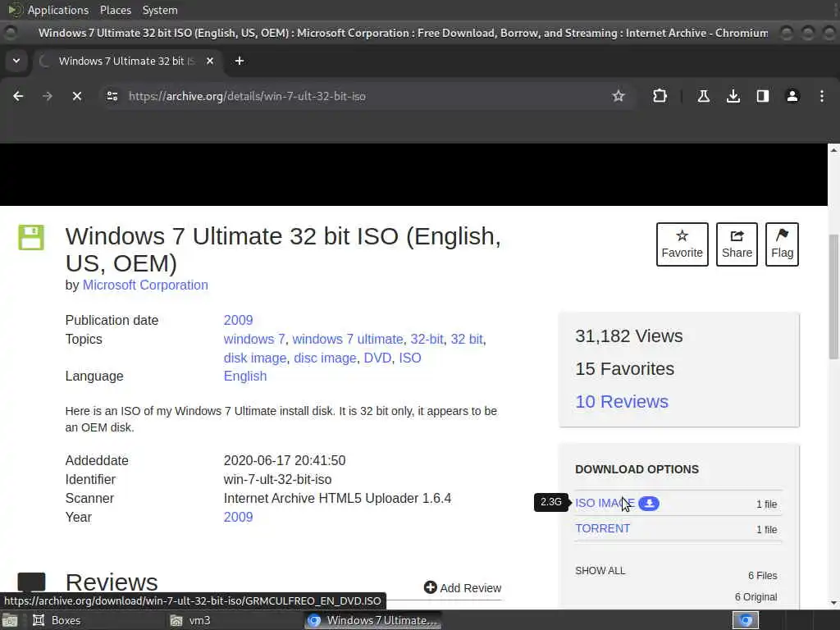
Task: Download the ISO IMAGE file
Action: coord(605,503)
